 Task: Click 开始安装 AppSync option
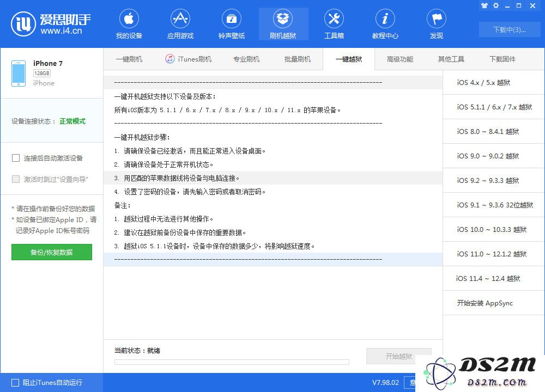pyautogui.click(x=494, y=303)
